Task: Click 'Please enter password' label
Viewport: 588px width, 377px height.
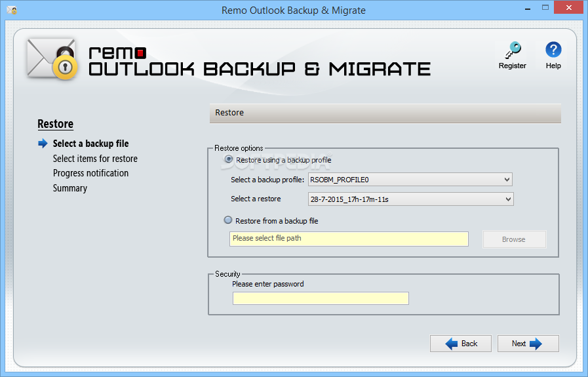Action: 267,284
